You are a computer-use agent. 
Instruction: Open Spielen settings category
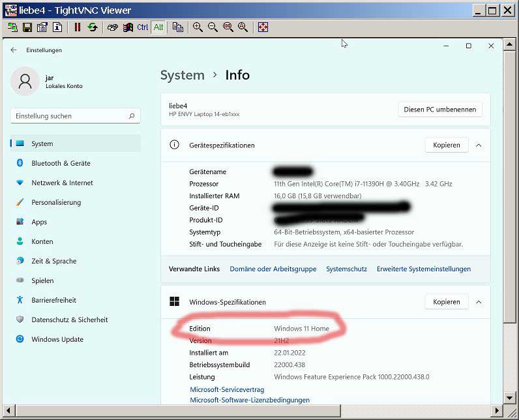[76, 280]
